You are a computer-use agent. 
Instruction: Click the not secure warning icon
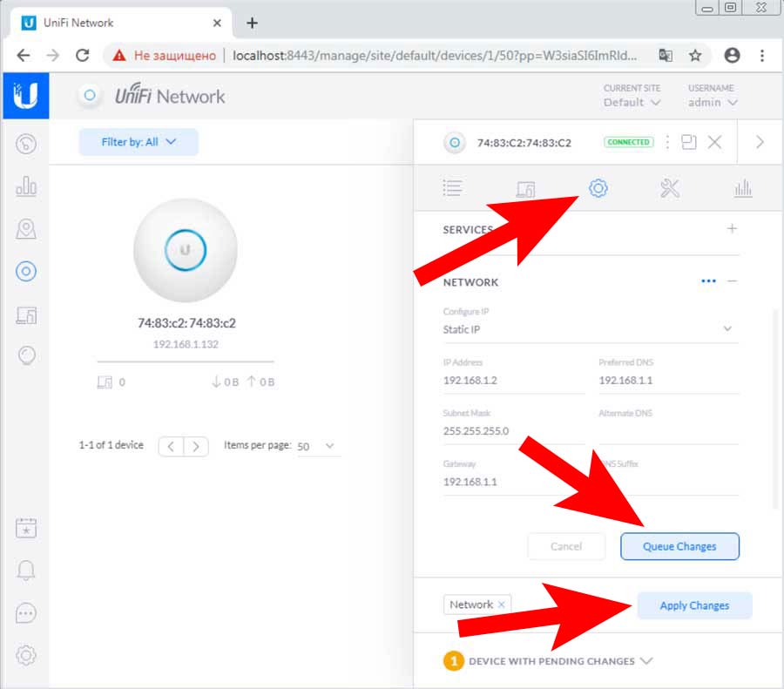[119, 55]
